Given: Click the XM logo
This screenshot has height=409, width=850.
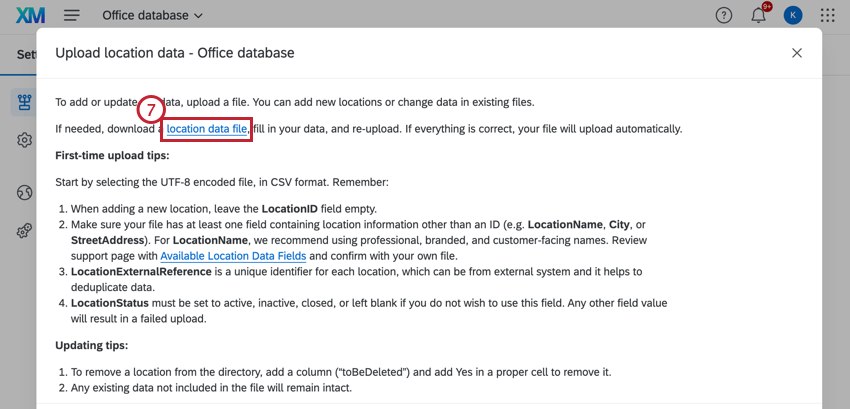Looking at the screenshot, I should (x=30, y=16).
